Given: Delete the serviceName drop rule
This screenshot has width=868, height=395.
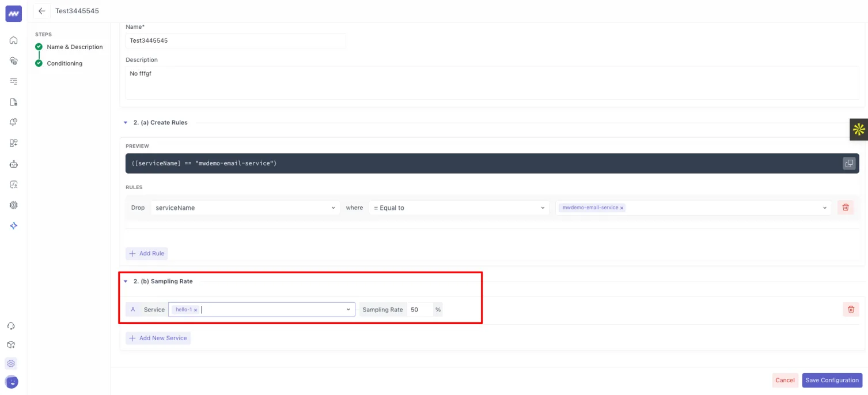Looking at the screenshot, I should click(x=845, y=208).
